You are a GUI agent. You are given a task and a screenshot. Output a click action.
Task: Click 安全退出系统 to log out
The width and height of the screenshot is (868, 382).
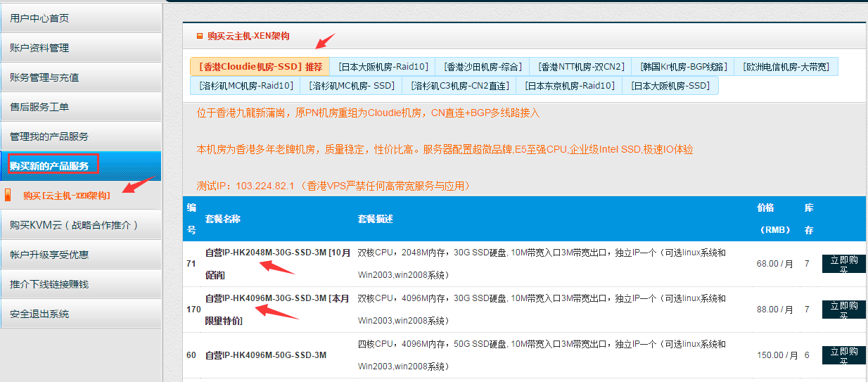pyautogui.click(x=39, y=314)
